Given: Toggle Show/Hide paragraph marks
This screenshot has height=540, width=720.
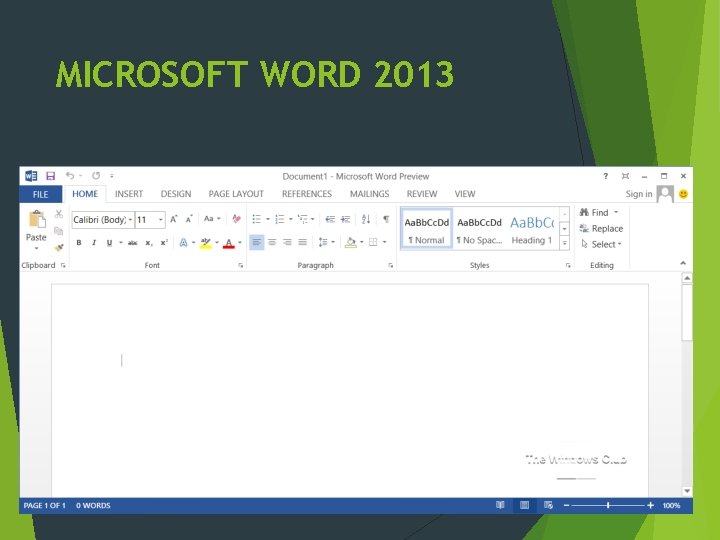Looking at the screenshot, I should click(386, 219).
